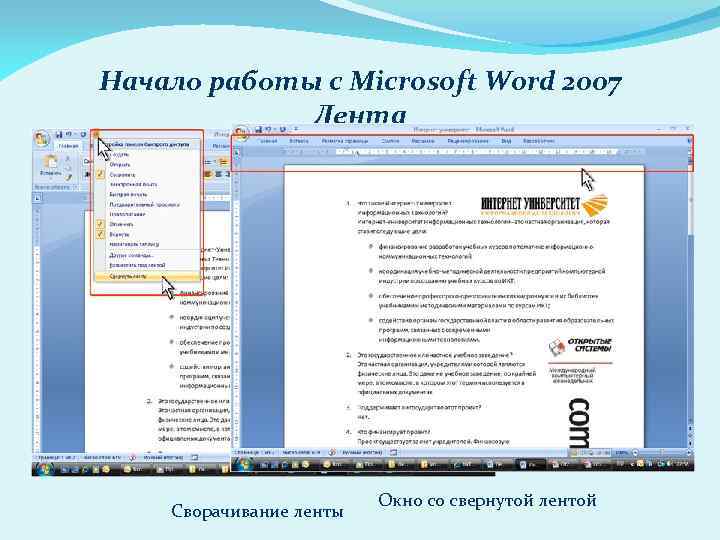The height and width of the screenshot is (540, 720).
Task: Open Clipboard group dialog launcher in left window
Action: click(75, 187)
